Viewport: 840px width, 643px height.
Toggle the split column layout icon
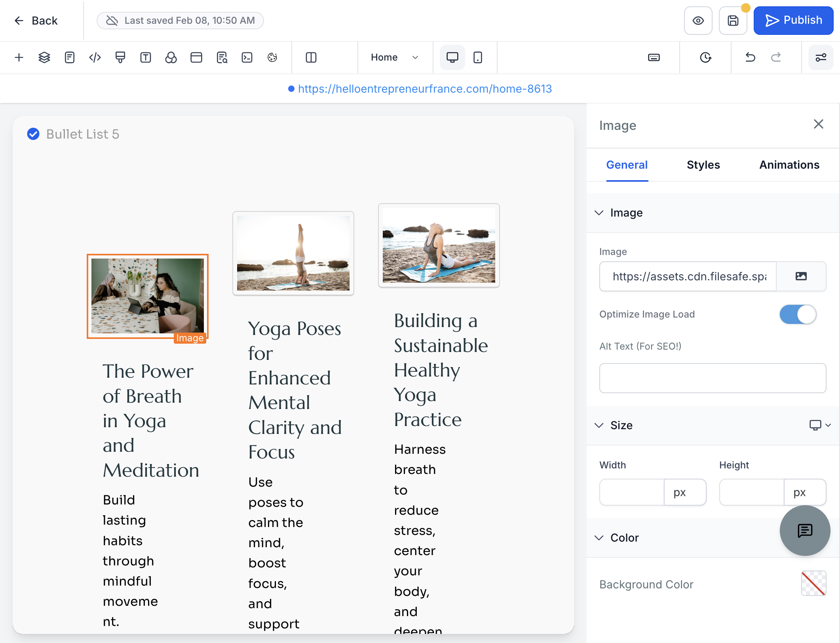pos(311,57)
